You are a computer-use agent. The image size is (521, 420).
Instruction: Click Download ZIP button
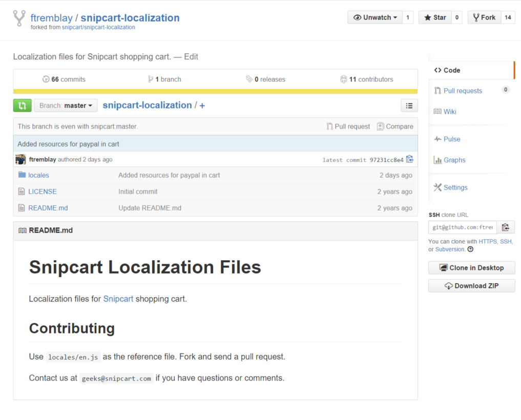pyautogui.click(x=471, y=286)
